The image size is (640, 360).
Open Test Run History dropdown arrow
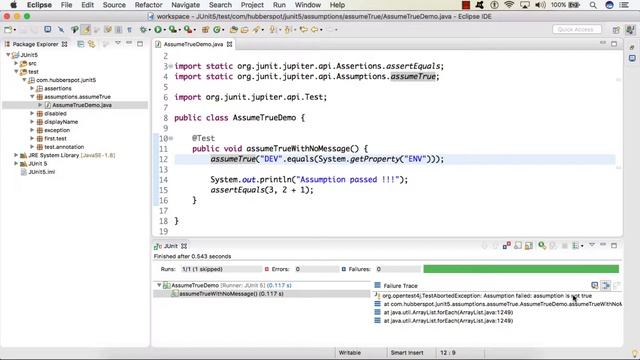pyautogui.click(x=582, y=246)
